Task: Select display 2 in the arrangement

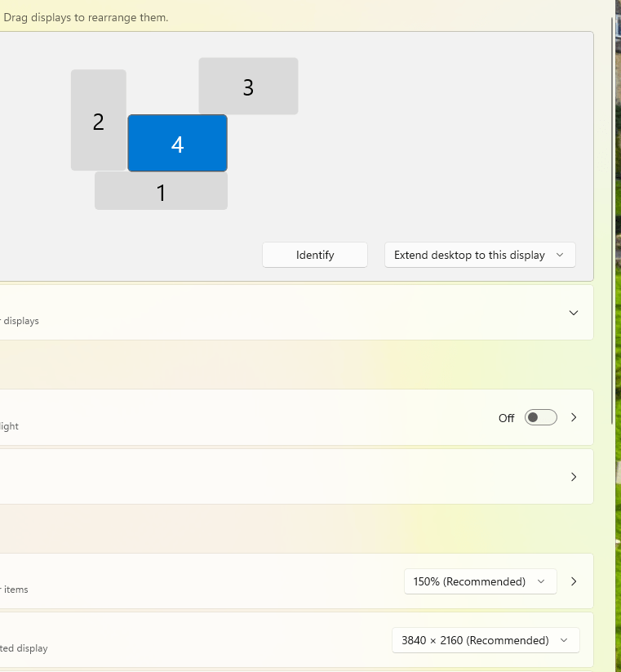Action: click(x=99, y=120)
